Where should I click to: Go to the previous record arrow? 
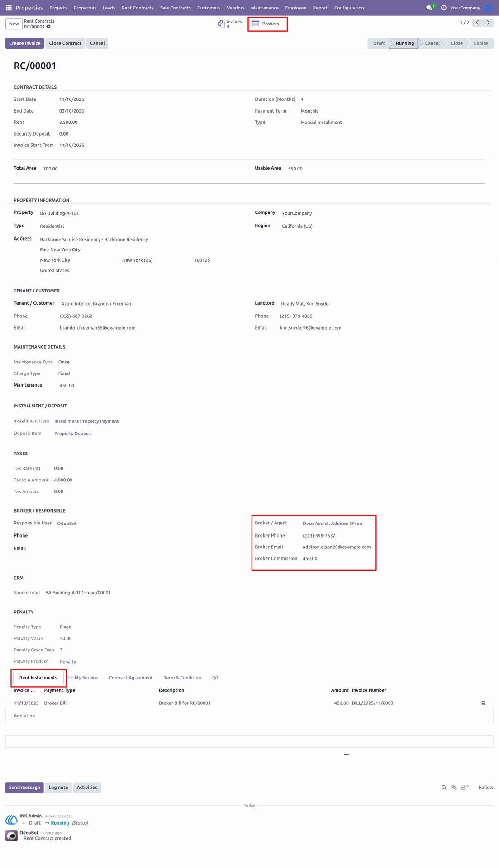477,22
